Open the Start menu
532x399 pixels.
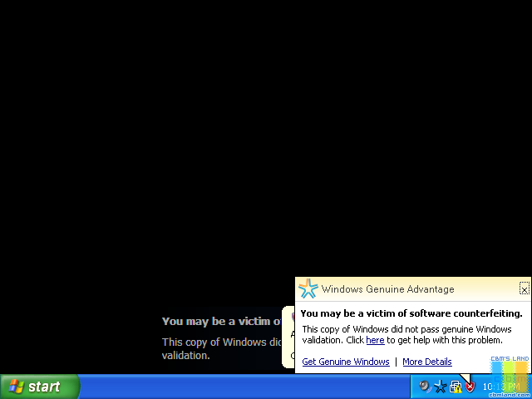point(40,387)
